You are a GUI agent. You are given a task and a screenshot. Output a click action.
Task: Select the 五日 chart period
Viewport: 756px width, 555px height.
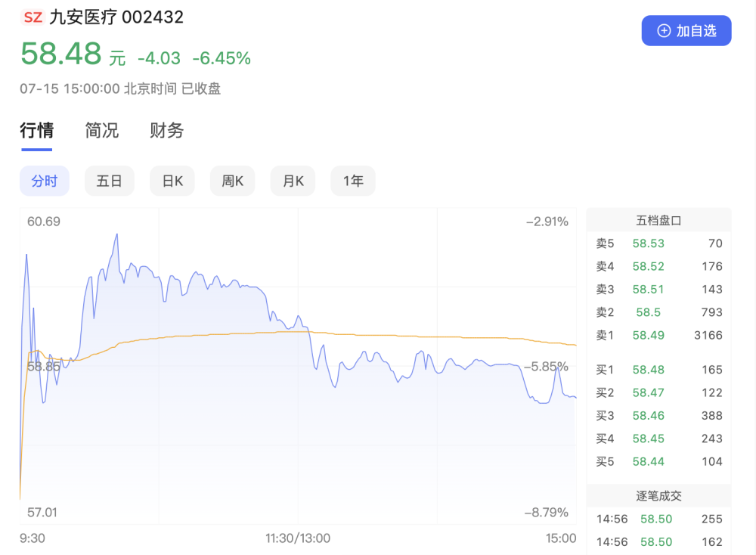[110, 181]
